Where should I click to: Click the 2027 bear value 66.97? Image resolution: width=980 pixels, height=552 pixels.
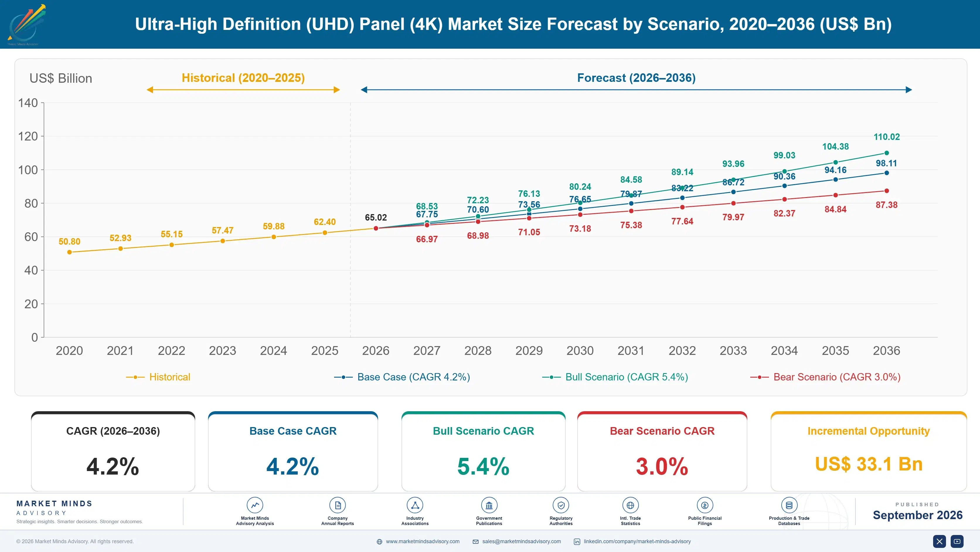tap(427, 239)
